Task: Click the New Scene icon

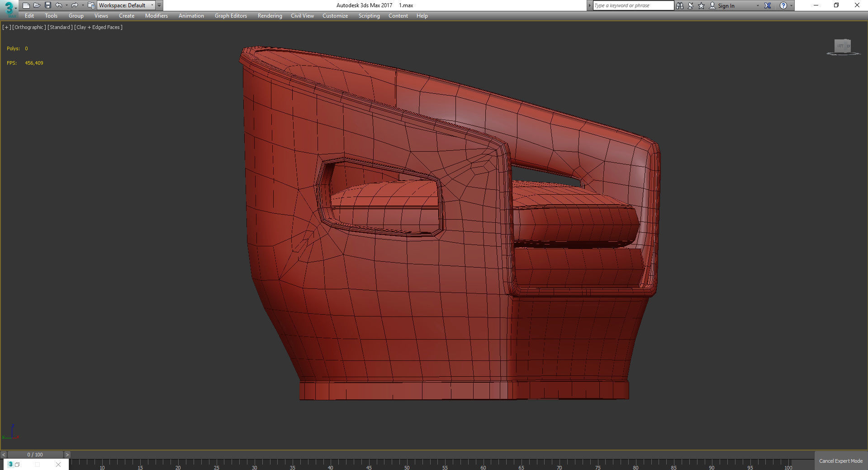Action: coord(26,5)
